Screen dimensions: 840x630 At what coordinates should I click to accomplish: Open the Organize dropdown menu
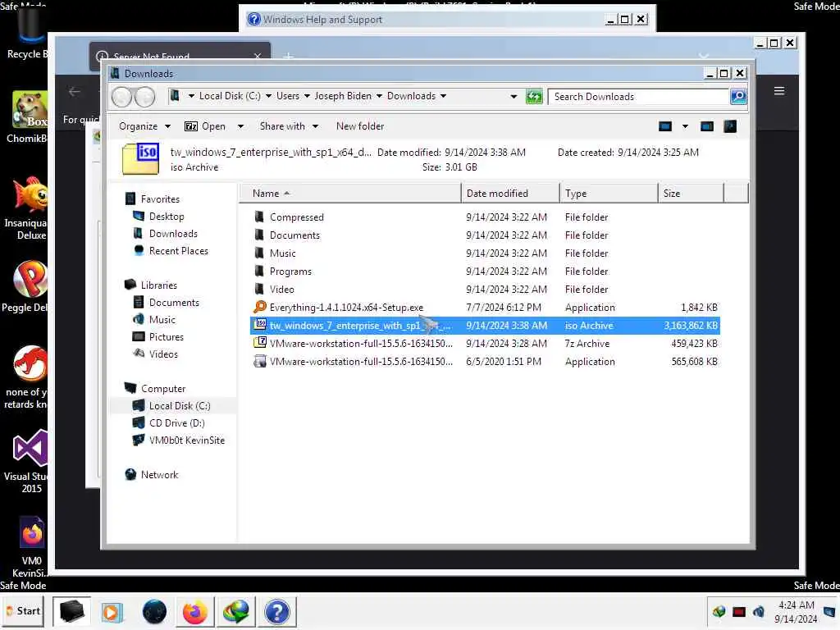click(144, 126)
